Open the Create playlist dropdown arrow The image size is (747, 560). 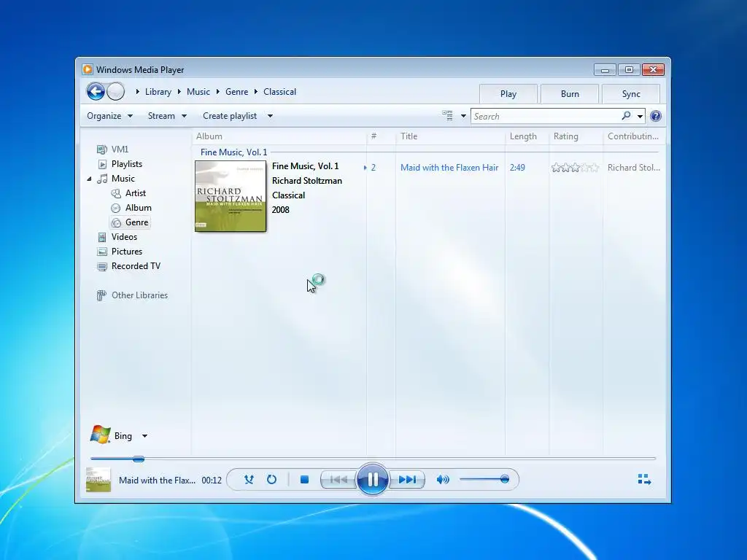click(x=270, y=116)
